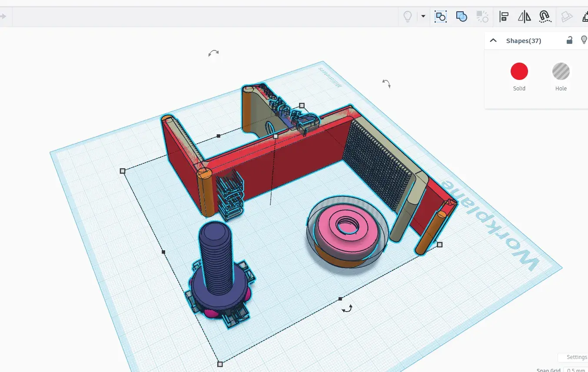Viewport: 588px width, 372px height.
Task: Click the 'Solid' label text
Action: coord(519,88)
